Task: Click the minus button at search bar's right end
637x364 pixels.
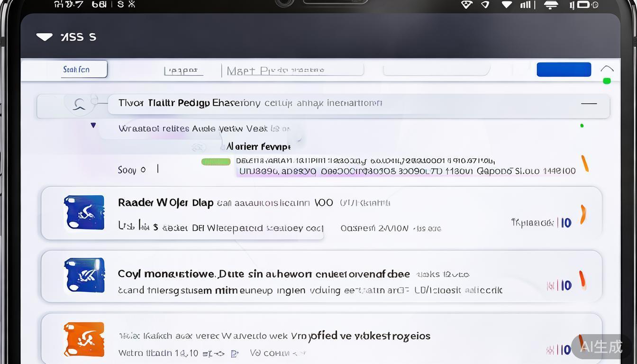Action: pos(589,103)
